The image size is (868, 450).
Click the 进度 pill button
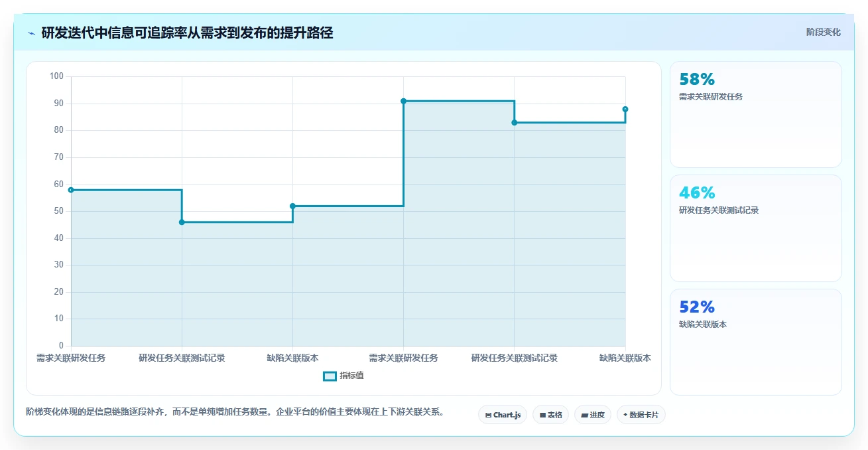click(592, 415)
